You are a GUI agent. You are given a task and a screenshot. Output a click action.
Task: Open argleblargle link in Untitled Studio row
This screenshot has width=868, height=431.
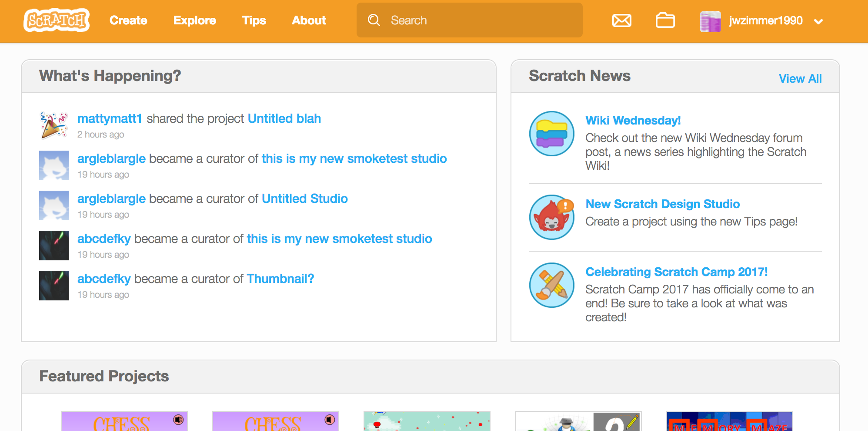111,199
